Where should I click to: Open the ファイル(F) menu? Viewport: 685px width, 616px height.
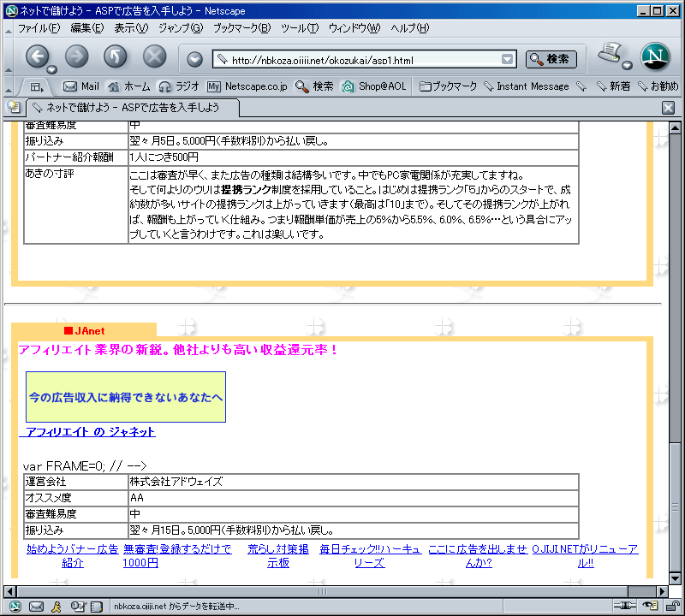[39, 28]
